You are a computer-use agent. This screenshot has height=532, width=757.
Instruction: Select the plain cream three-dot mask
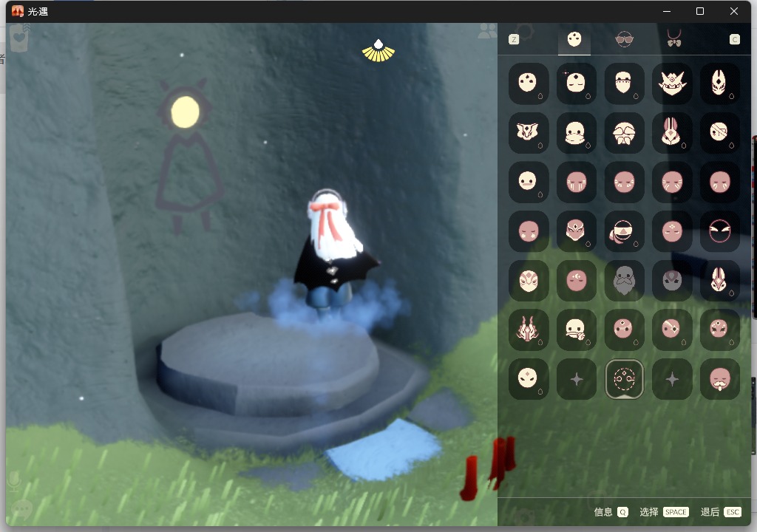(x=529, y=83)
